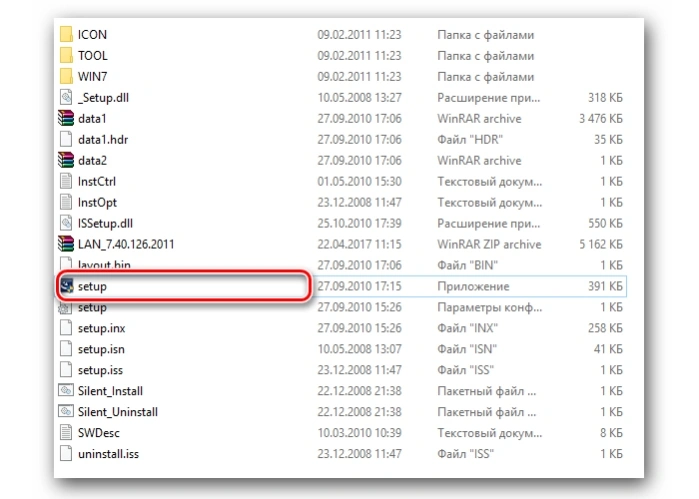Click the WIN7 folder icon
Viewport: 699px width, 499px height.
(66, 76)
